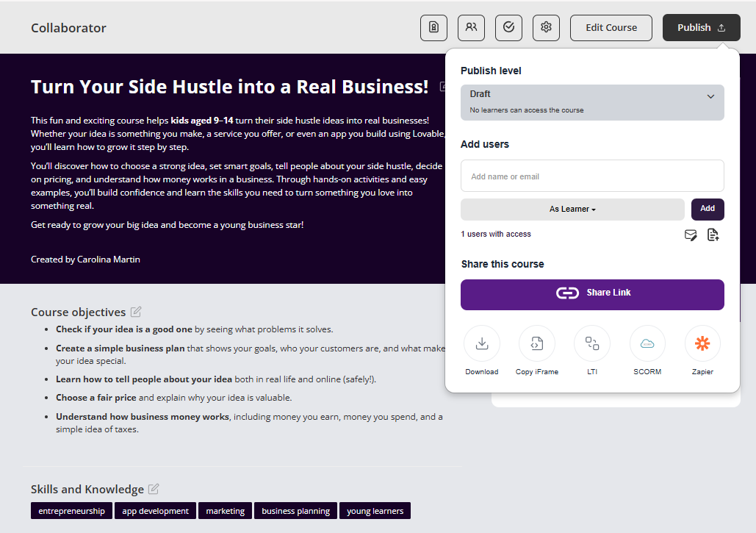Open the As Learner role dropdown
The height and width of the screenshot is (533, 756).
click(572, 210)
